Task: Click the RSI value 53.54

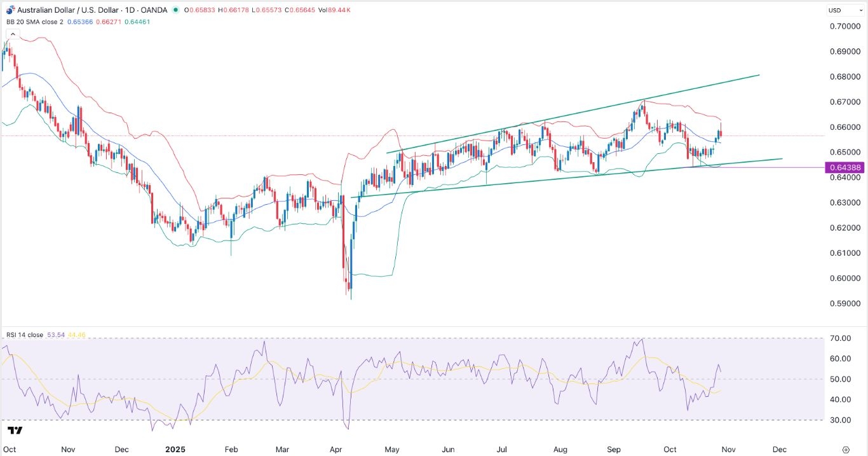Action: 57,335
